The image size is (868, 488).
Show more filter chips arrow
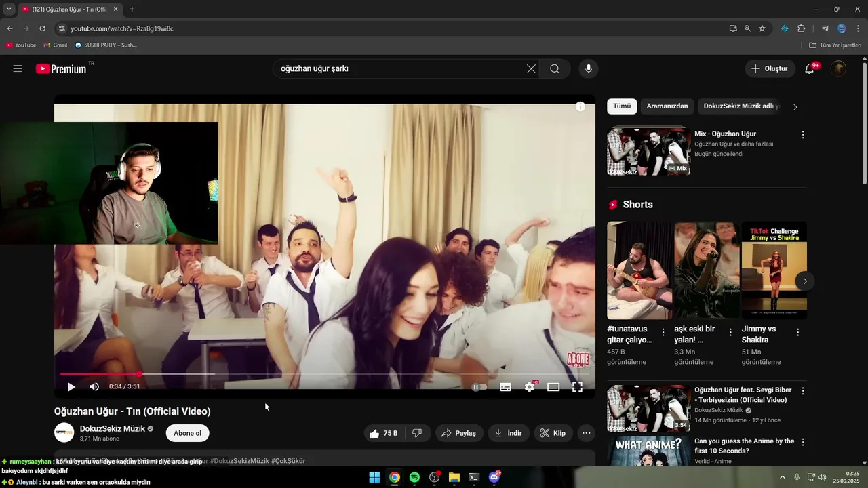click(x=795, y=106)
